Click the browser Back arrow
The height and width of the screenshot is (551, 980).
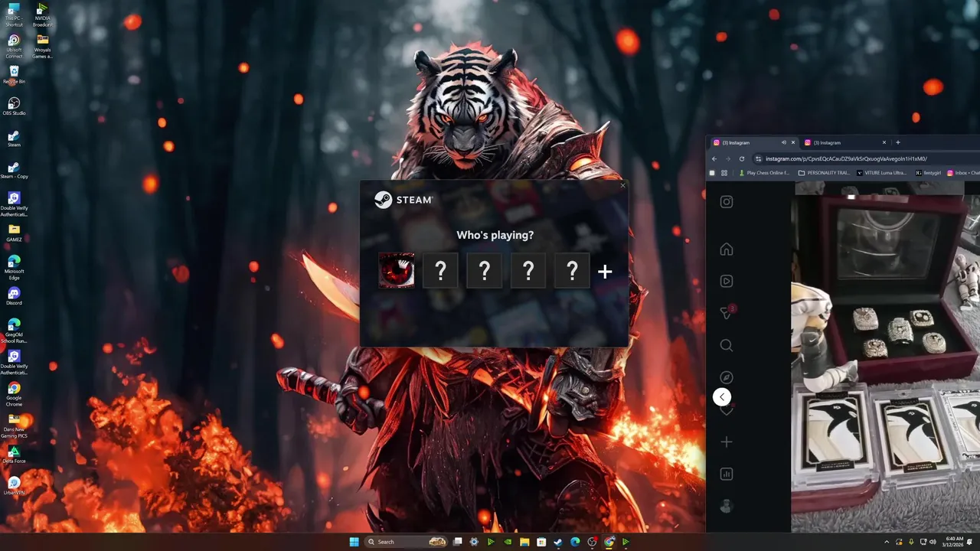pyautogui.click(x=714, y=158)
